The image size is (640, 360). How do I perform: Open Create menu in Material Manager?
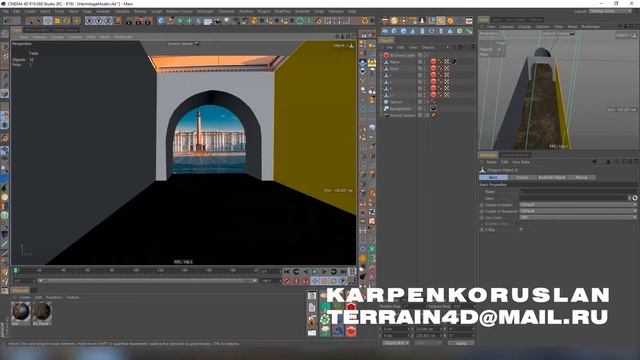pyautogui.click(x=24, y=298)
